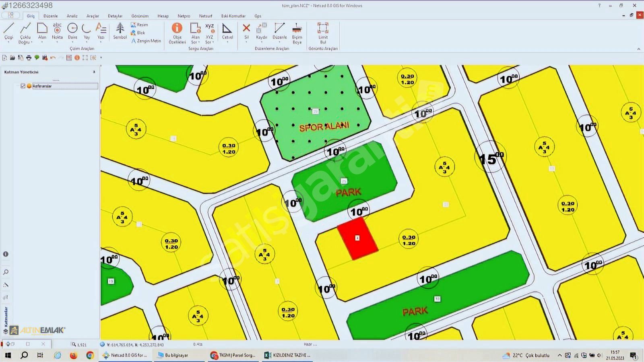Screen dimensions: 644x362
Task: Open the Görünüm ribbon tab
Action: 140,16
